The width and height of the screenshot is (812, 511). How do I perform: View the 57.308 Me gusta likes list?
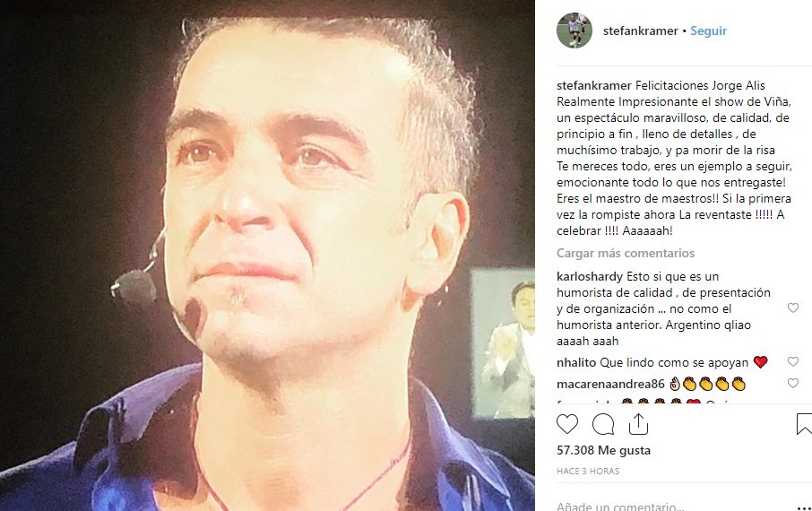pyautogui.click(x=603, y=450)
